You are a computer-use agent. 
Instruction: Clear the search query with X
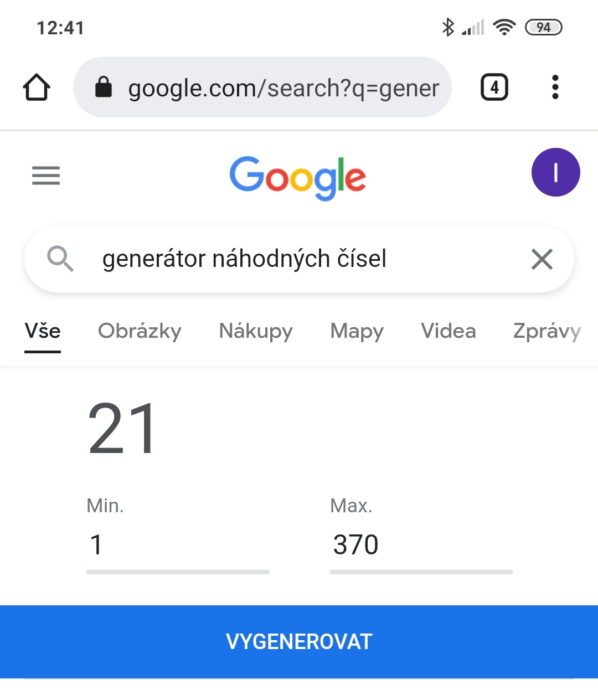542,259
